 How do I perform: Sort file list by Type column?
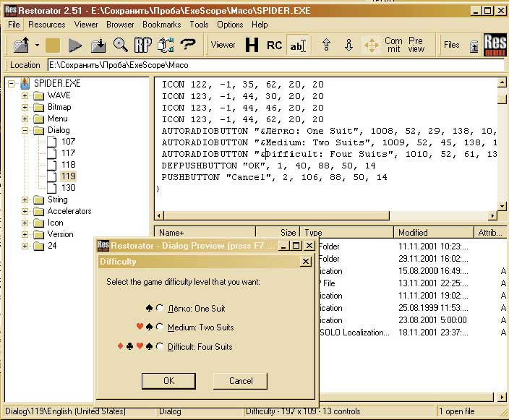(x=347, y=232)
